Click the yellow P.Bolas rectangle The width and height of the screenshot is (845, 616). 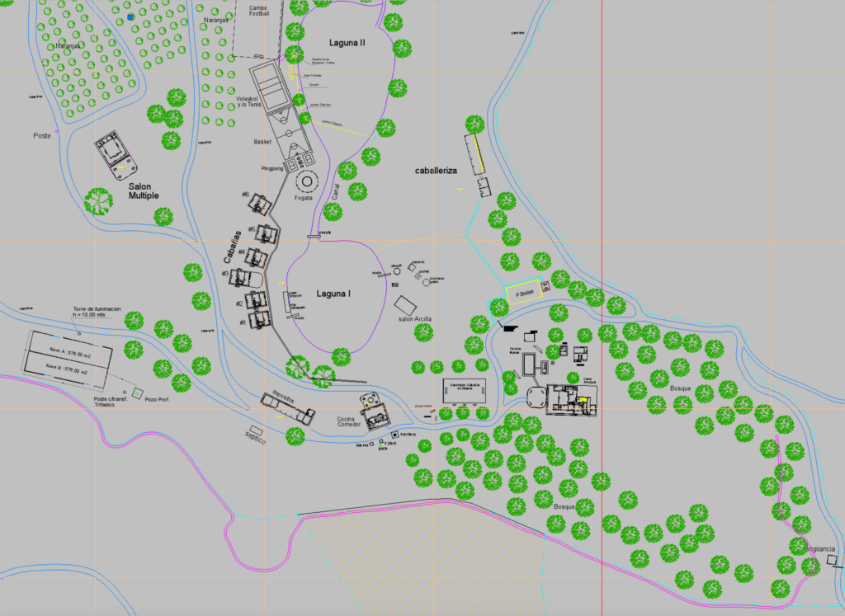click(523, 293)
